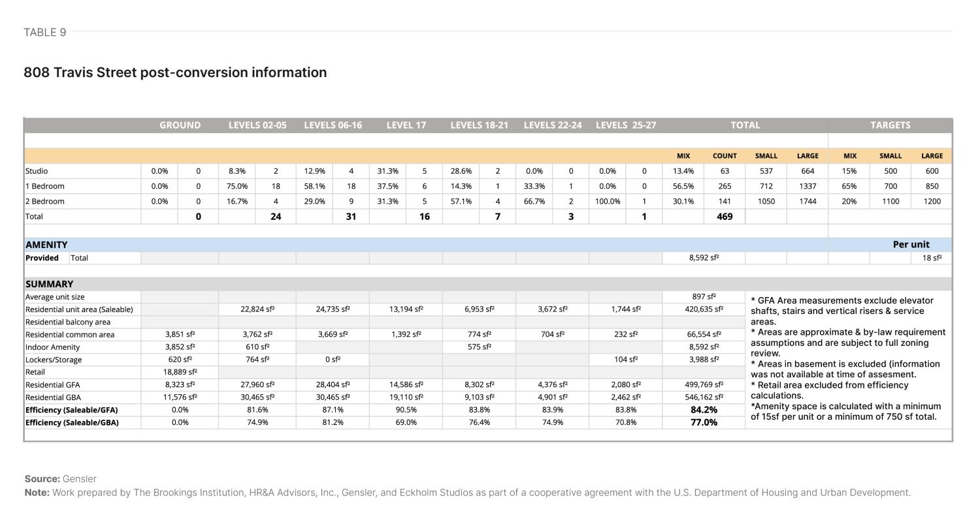Click the LEVELS 06-16 column header

click(x=333, y=125)
